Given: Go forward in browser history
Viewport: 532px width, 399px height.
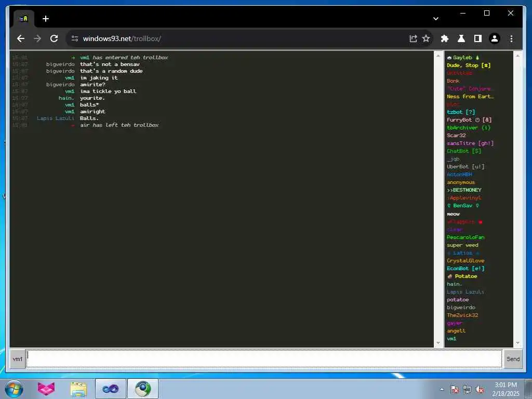Looking at the screenshot, I should tap(37, 38).
